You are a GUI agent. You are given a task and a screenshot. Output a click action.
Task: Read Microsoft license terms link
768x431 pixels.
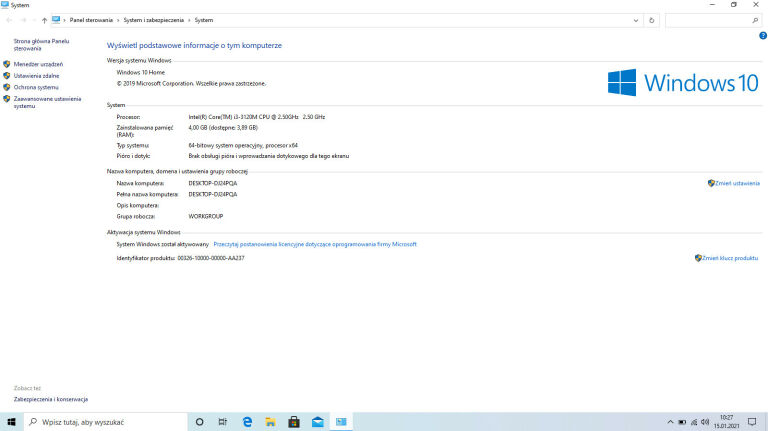tap(315, 244)
